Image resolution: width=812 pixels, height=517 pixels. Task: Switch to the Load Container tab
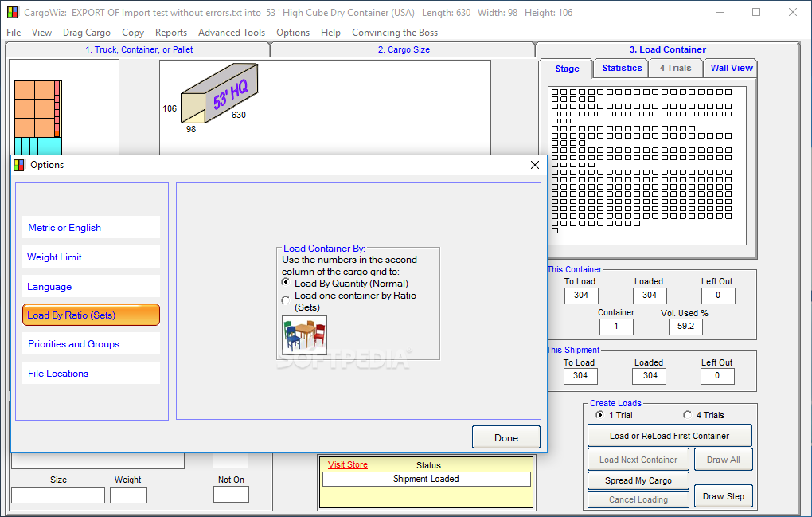tap(668, 49)
